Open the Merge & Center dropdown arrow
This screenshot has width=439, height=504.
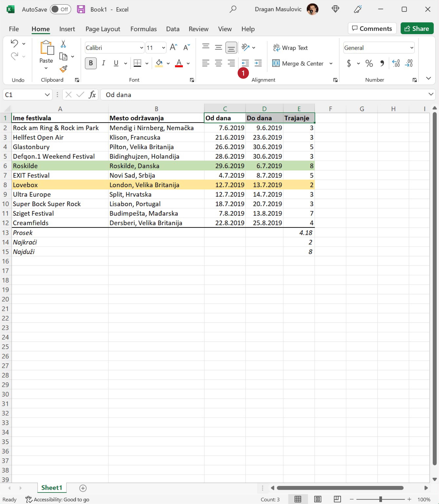331,63
